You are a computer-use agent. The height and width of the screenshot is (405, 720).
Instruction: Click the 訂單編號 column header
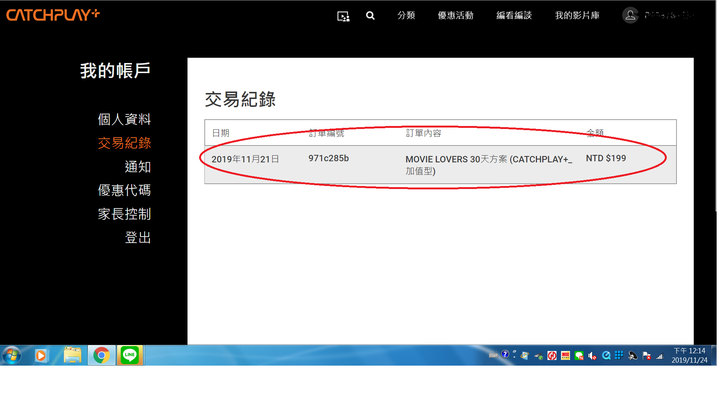click(326, 133)
